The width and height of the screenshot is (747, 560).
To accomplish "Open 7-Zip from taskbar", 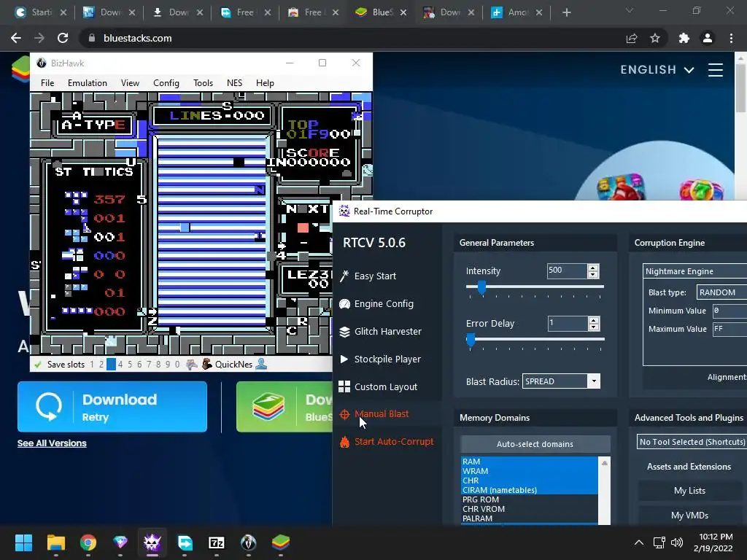I will pyautogui.click(x=216, y=542).
